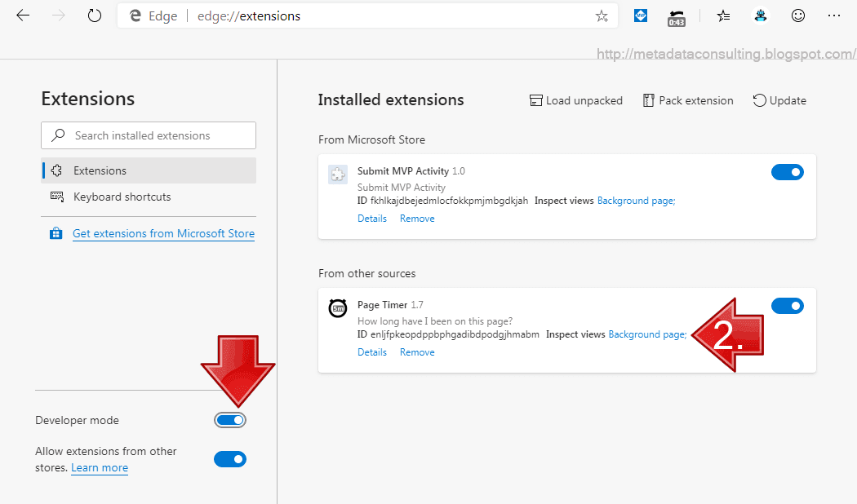The height and width of the screenshot is (504, 857).
Task: Click the magnifier icon in the search box
Action: point(58,135)
